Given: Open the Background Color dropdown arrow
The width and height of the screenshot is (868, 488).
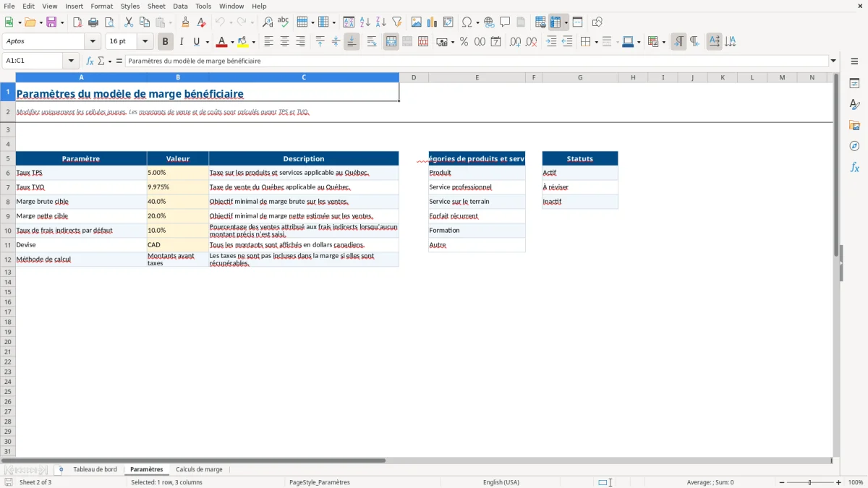Looking at the screenshot, I should coord(254,42).
